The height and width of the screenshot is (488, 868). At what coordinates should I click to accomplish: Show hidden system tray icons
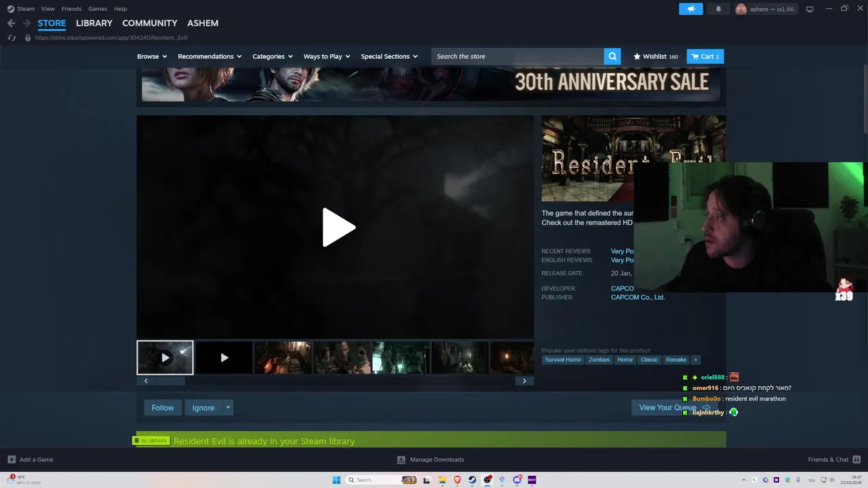(x=744, y=480)
